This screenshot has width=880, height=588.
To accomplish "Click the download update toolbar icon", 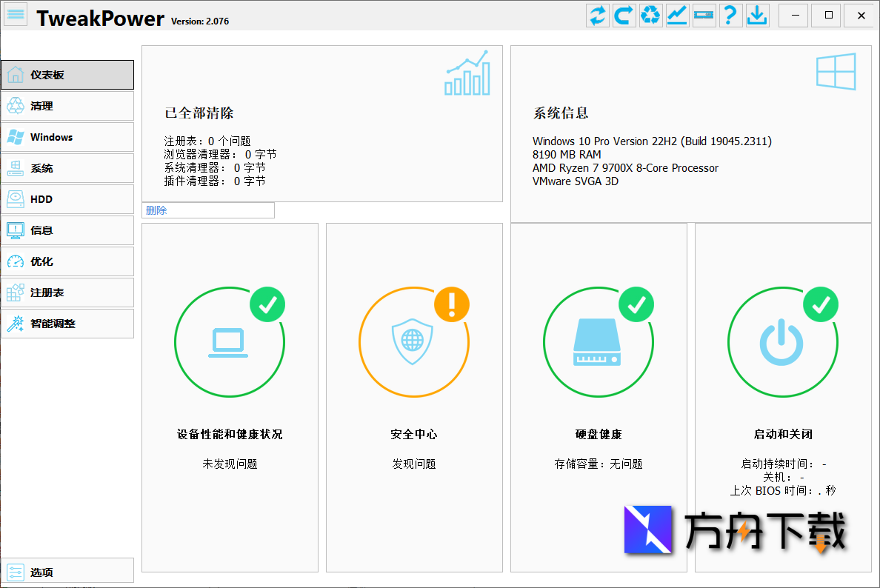I will pos(757,15).
